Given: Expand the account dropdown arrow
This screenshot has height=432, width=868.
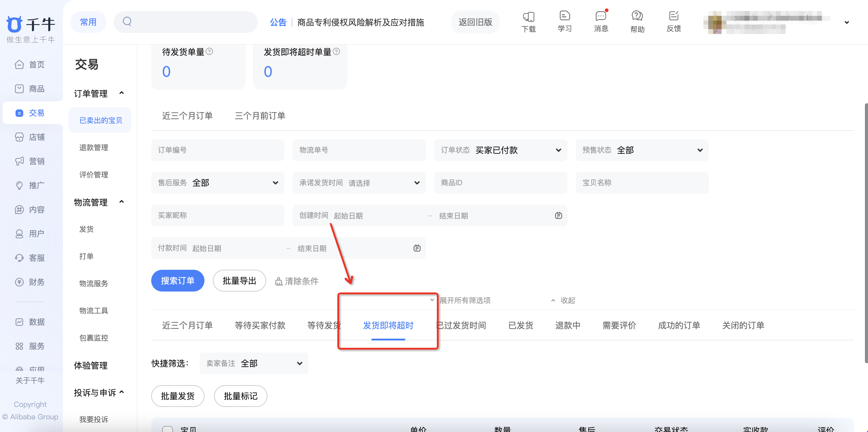Looking at the screenshot, I should (847, 23).
